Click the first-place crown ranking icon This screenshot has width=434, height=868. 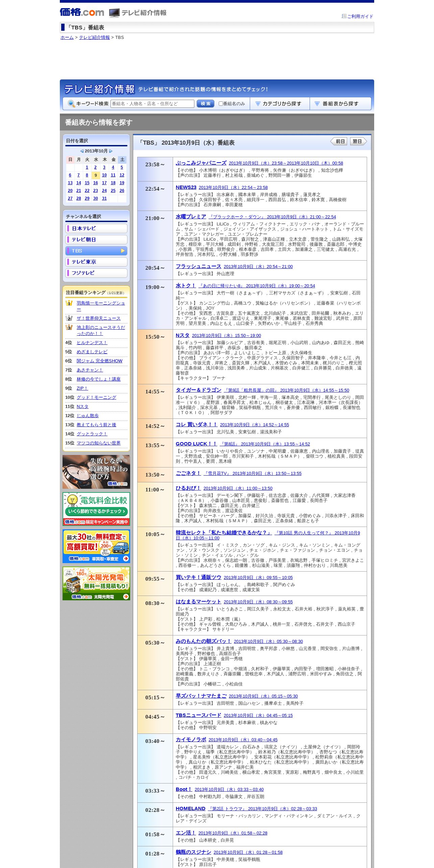[69, 303]
